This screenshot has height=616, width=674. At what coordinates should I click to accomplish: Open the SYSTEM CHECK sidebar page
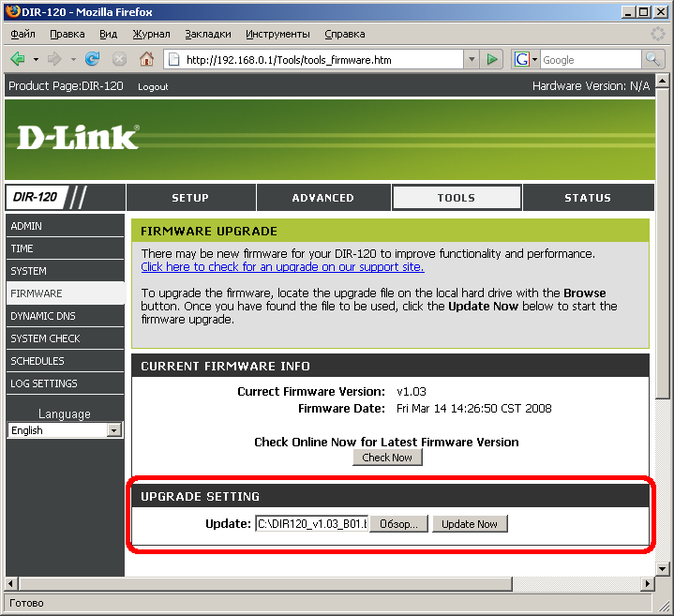tap(65, 338)
